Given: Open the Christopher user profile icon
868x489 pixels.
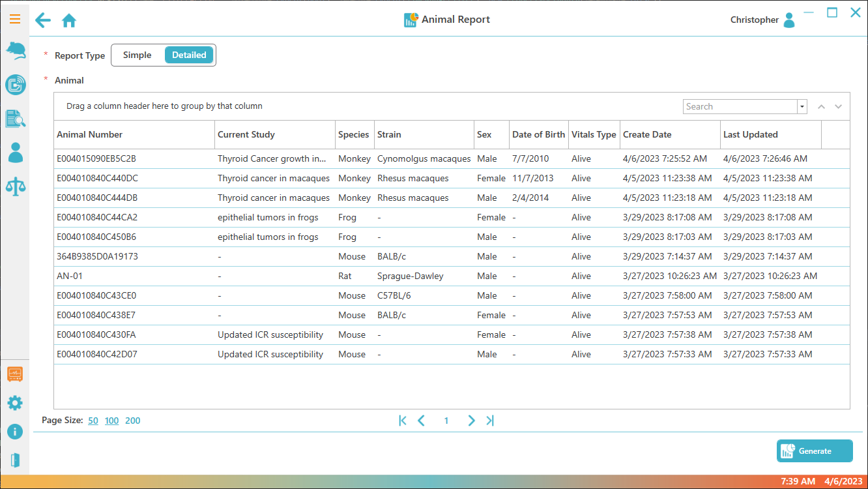Looking at the screenshot, I should click(x=789, y=20).
